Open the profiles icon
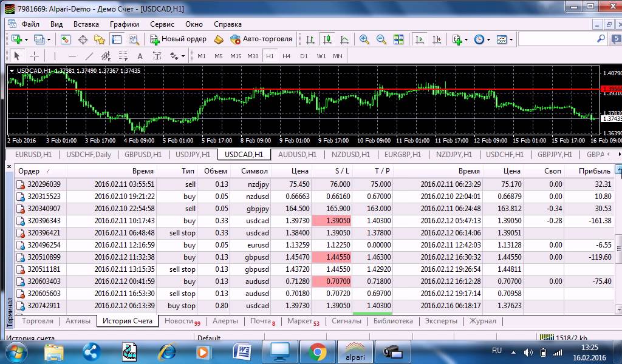Viewport: 622px width, 364px height. 39,39
